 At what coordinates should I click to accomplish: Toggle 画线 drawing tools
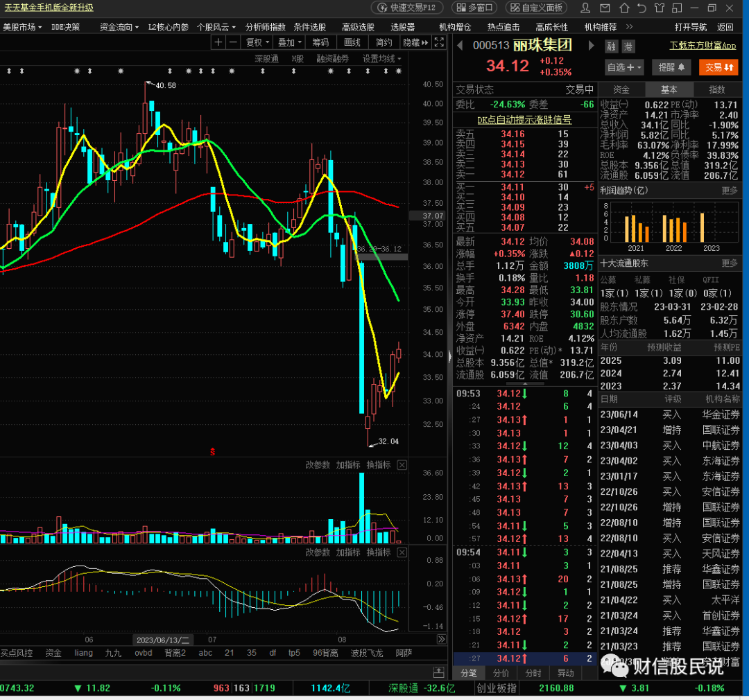click(x=352, y=42)
